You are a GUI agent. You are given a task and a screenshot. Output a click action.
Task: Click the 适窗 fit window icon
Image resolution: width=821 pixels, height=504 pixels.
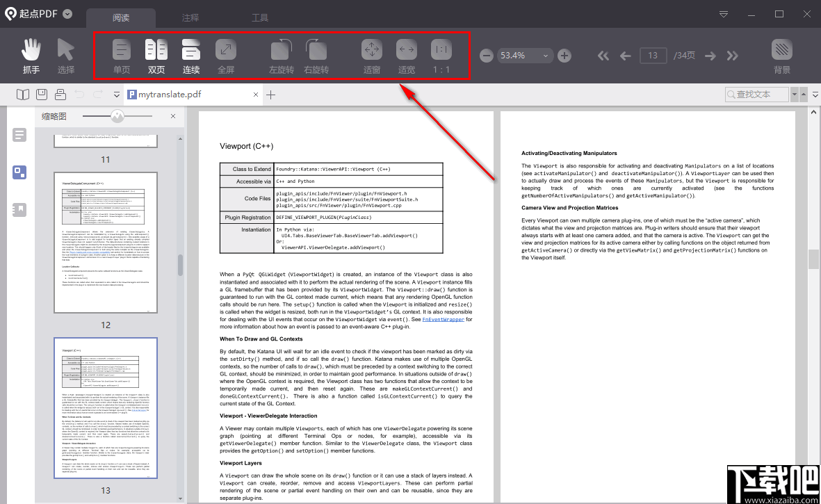[x=372, y=50]
